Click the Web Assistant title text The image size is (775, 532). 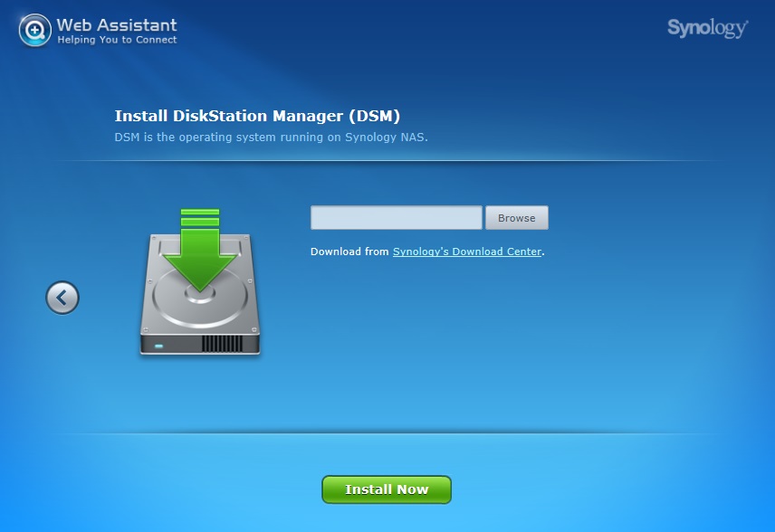[x=117, y=24]
